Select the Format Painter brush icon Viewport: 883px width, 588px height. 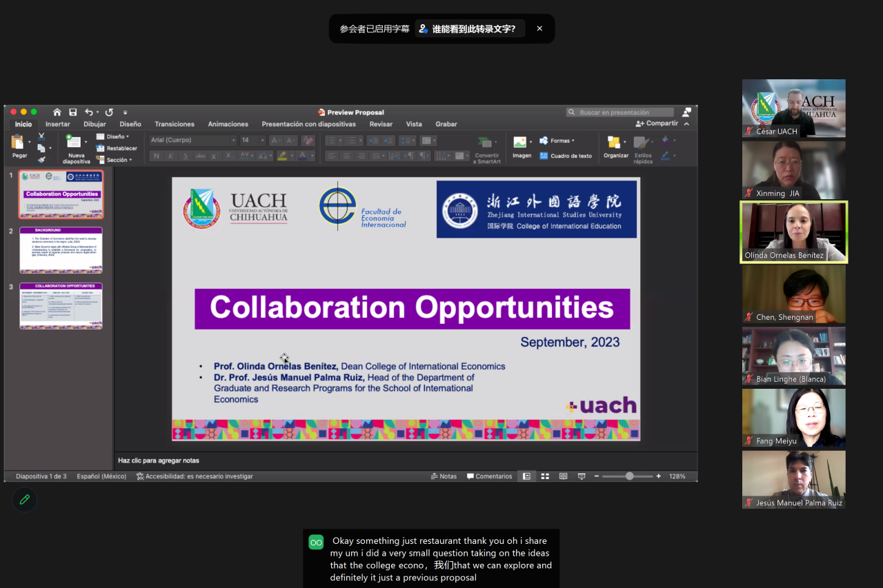pos(41,159)
